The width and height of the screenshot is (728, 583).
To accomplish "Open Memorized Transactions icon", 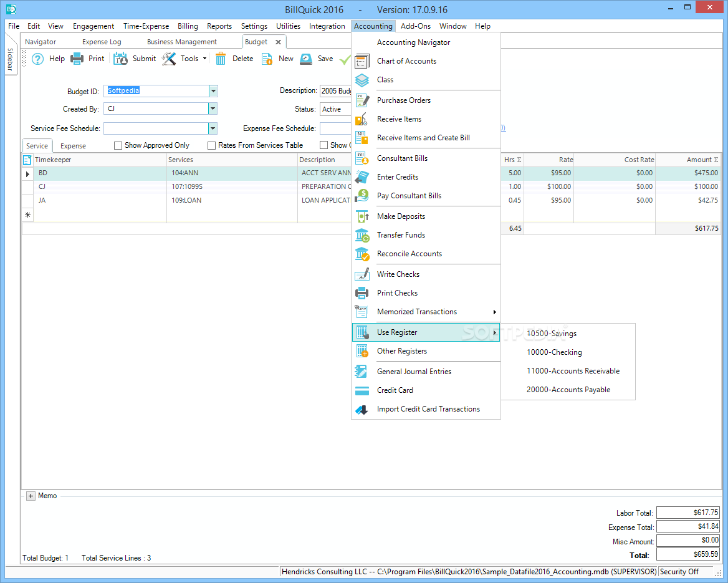I will [x=362, y=312].
